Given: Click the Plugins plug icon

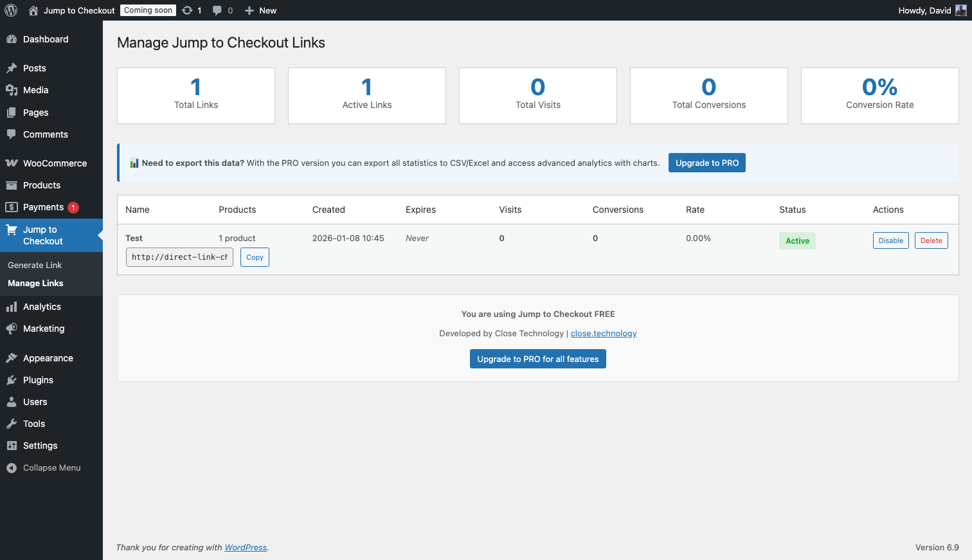Looking at the screenshot, I should (12, 380).
